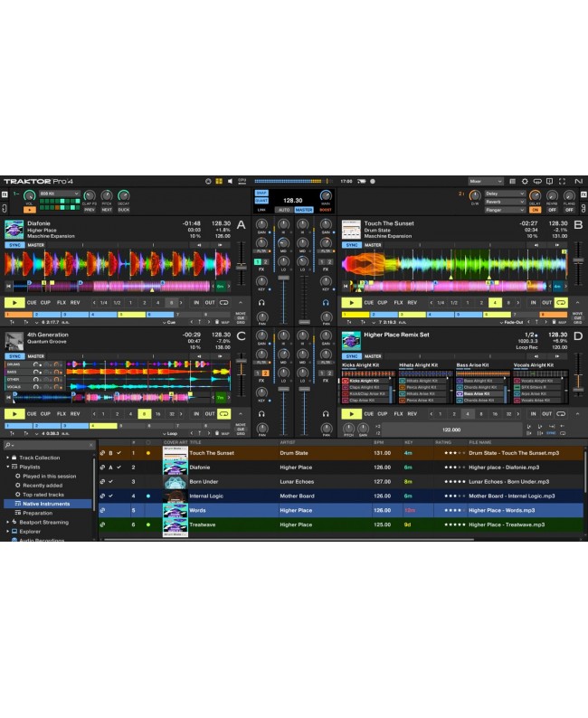Screen dimensions: 588x718
Task: Open the Fade-Out cue type dropdown on Deck B
Action: (x=511, y=322)
